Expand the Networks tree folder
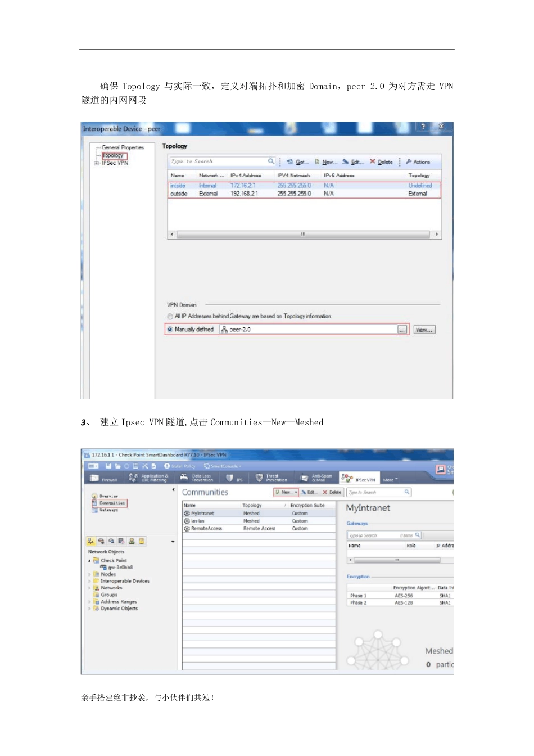The image size is (534, 756). click(x=89, y=588)
